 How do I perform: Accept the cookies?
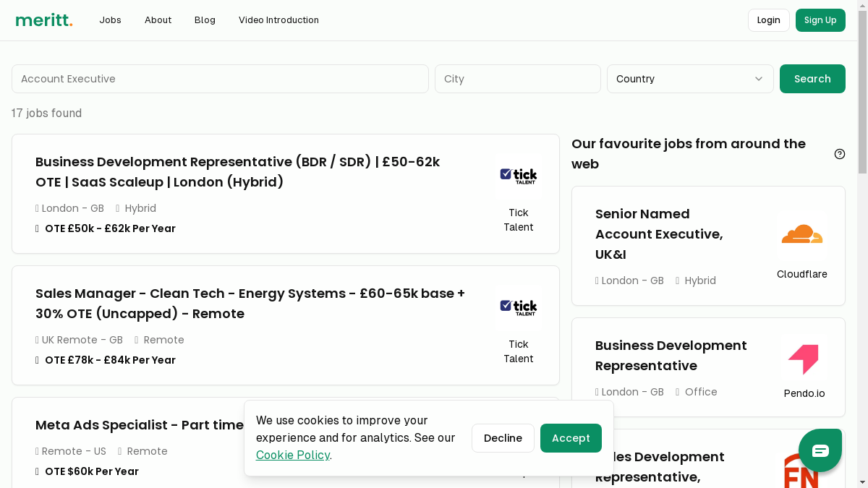pos(570,438)
